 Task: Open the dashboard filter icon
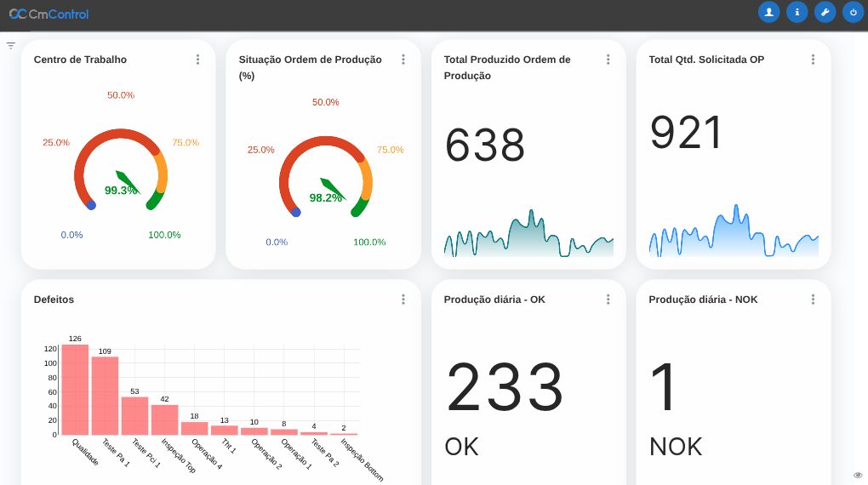[x=11, y=46]
